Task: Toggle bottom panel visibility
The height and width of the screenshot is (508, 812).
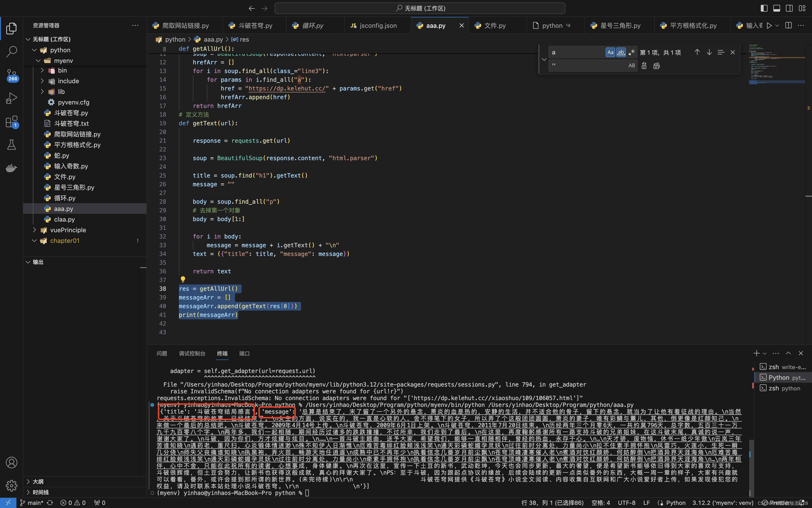Action: (x=776, y=8)
